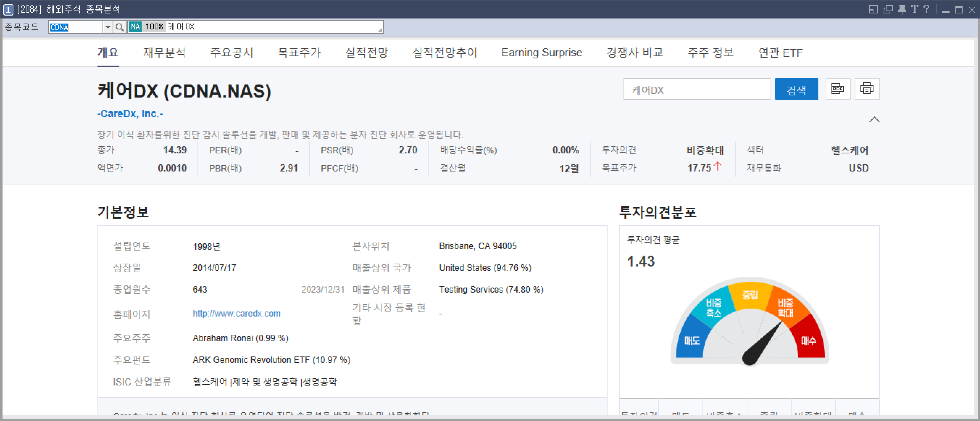Click Testing Services (74.80 %)
Image resolution: width=980 pixels, height=421 pixels.
click(491, 289)
